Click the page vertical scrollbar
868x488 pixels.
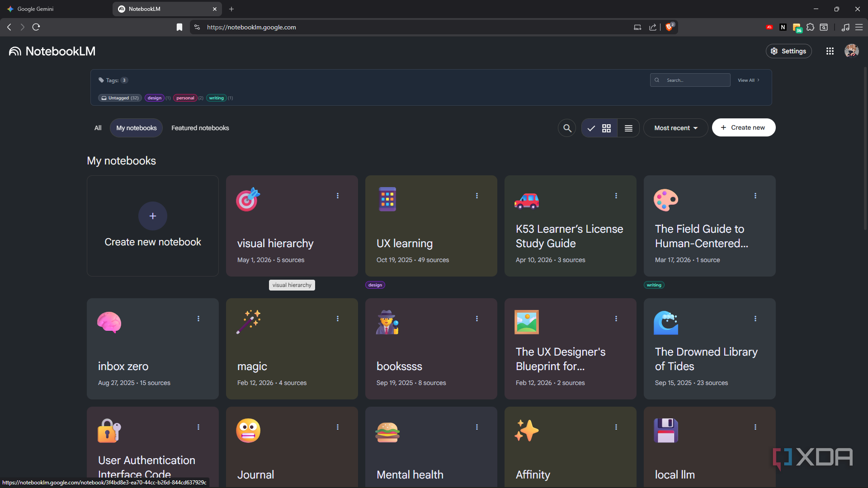tap(865, 149)
